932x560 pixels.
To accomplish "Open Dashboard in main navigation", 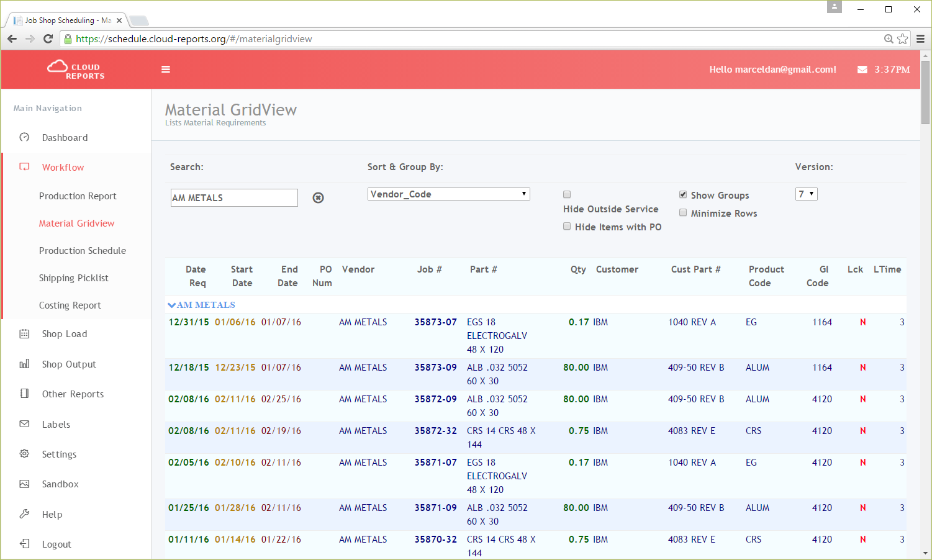I will coord(65,138).
